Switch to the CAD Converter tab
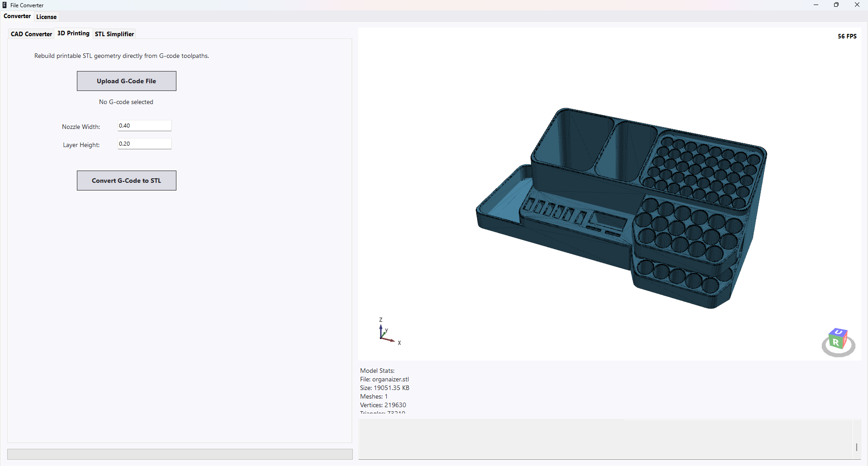868x466 pixels. 32,34
